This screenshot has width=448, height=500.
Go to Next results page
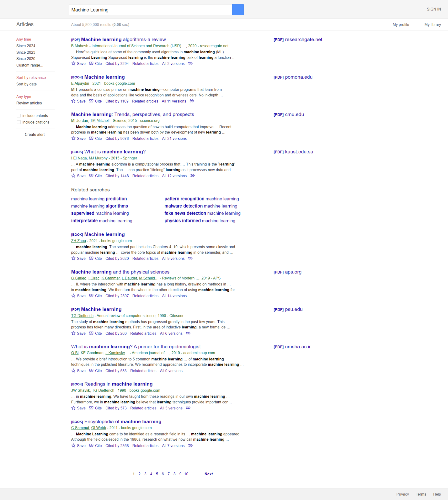coord(208,474)
